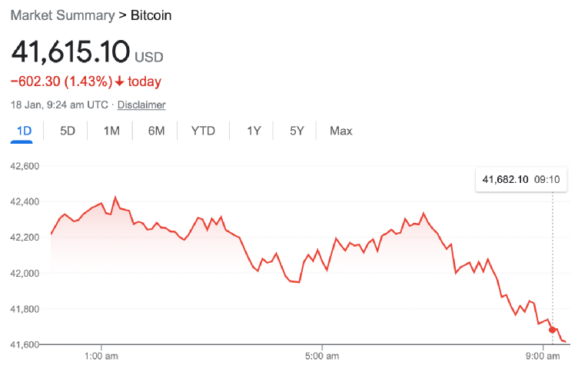Select the 1D time range tab
The height and width of the screenshot is (372, 588).
coord(25,131)
